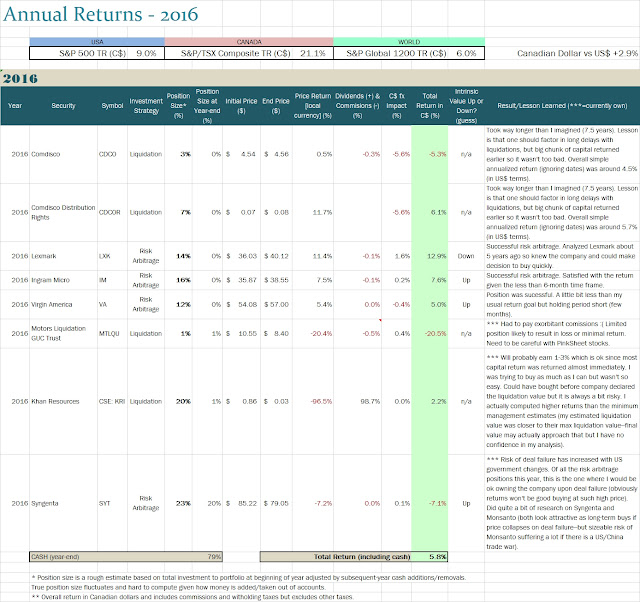Click the '* Position size is a rough estimate' footnote

(249, 578)
